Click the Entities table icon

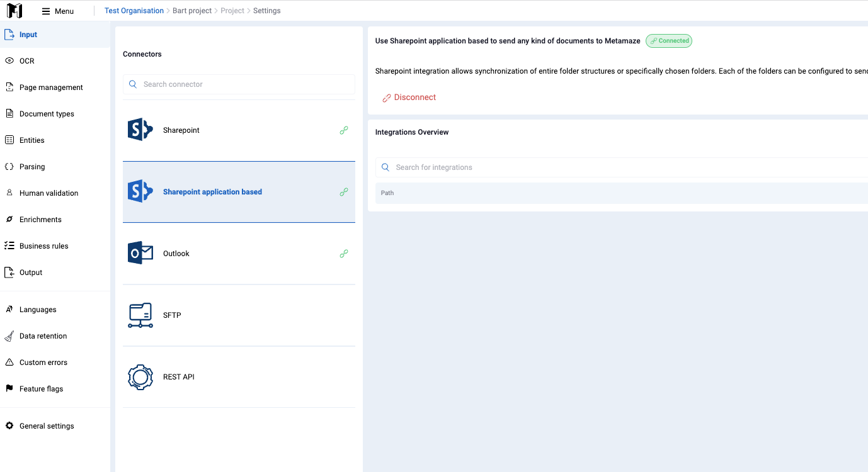[9, 140]
